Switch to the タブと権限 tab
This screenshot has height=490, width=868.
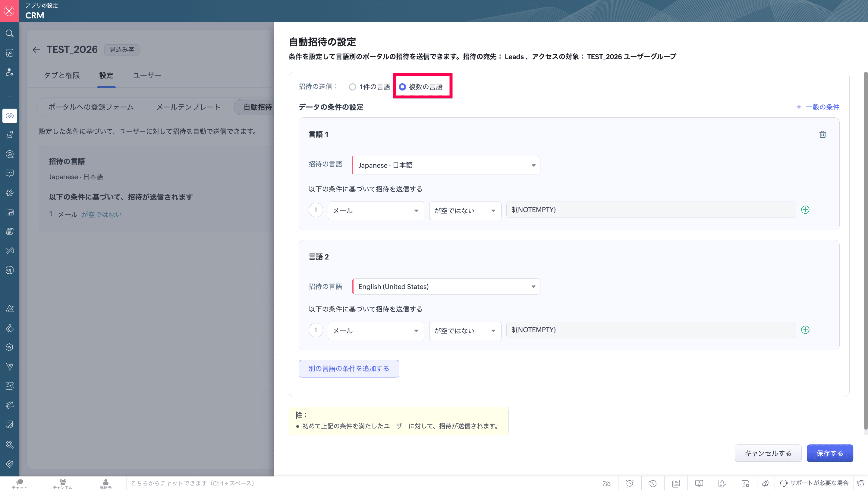click(x=62, y=75)
